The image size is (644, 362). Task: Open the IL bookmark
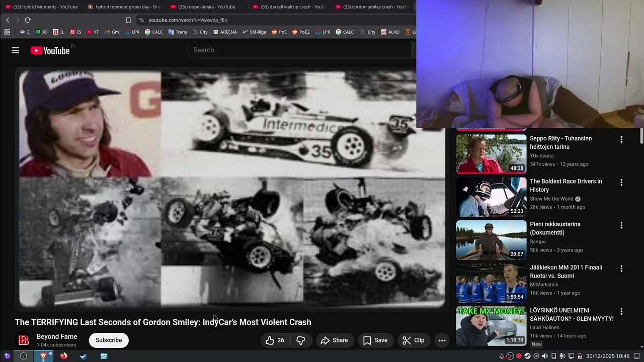[x=58, y=32]
